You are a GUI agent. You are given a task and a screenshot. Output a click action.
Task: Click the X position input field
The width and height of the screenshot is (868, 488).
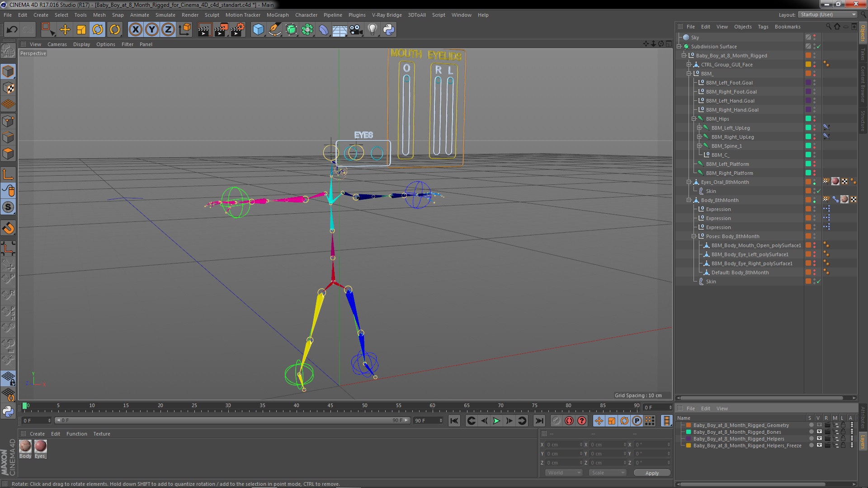tap(563, 445)
